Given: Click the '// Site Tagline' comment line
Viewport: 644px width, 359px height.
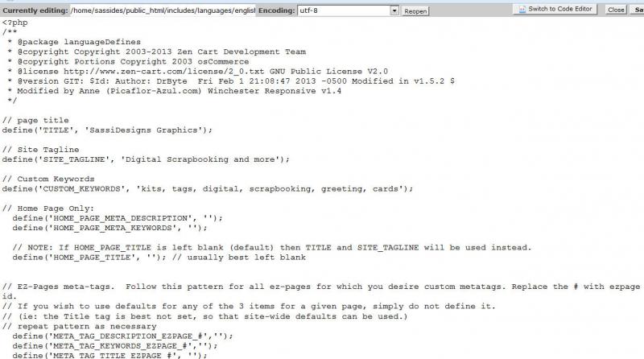Looking at the screenshot, I should [41, 150].
